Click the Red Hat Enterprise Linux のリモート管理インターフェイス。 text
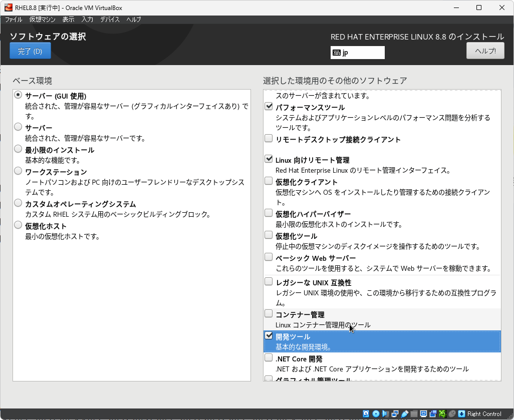 [x=363, y=170]
